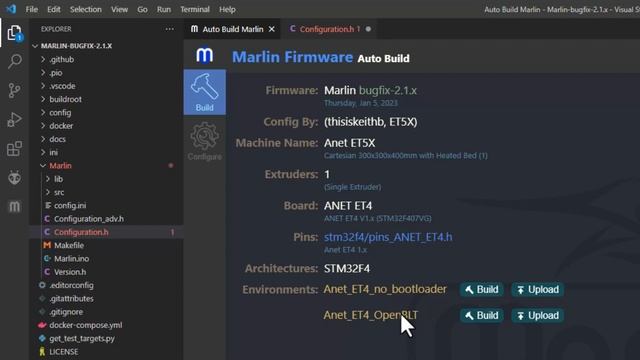The height and width of the screenshot is (360, 640).
Task: Collapse the Marlin folder
Action: [x=60, y=165]
